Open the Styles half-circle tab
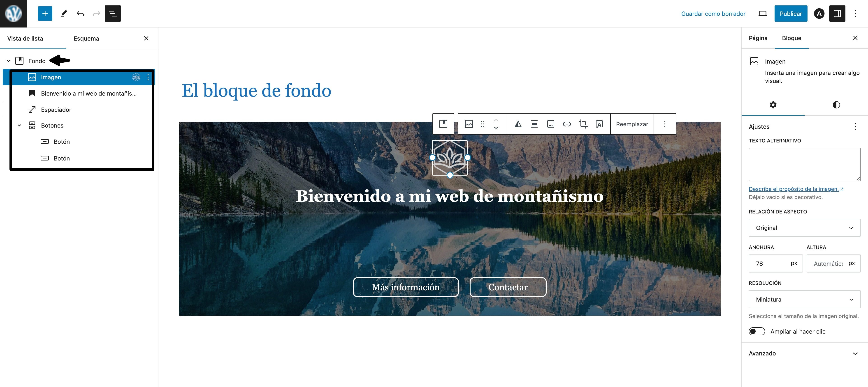Viewport: 868px width, 387px height. coord(836,105)
